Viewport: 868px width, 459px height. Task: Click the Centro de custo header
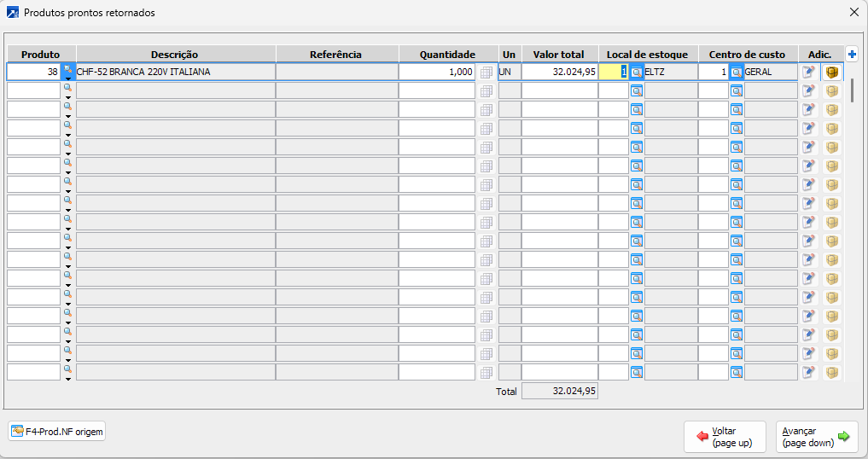(748, 55)
